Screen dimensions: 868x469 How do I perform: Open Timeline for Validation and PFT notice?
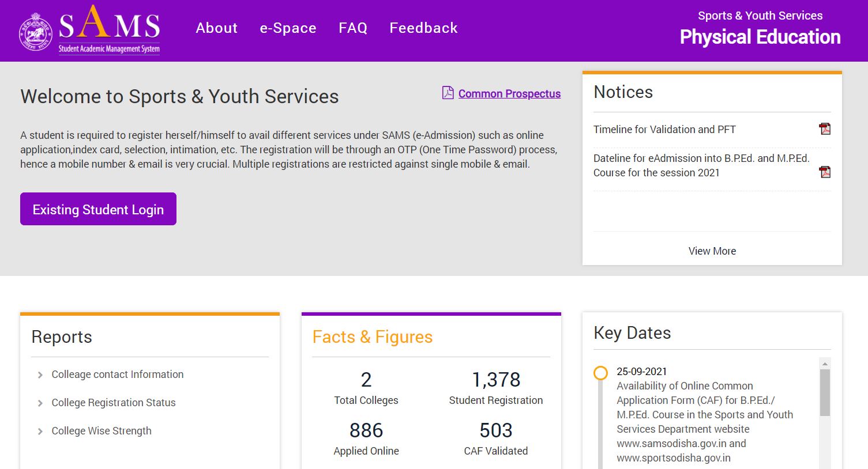tap(664, 130)
